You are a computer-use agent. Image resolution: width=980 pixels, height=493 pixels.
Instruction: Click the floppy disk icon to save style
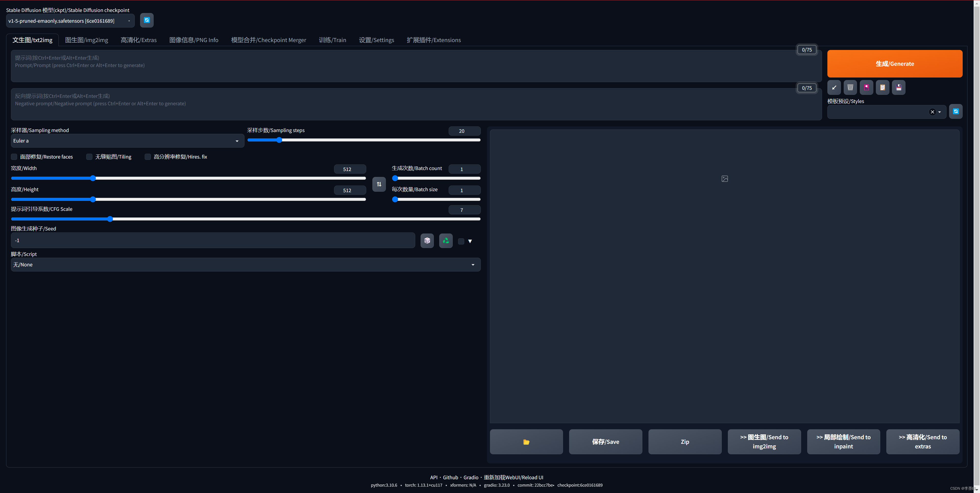[x=899, y=87]
